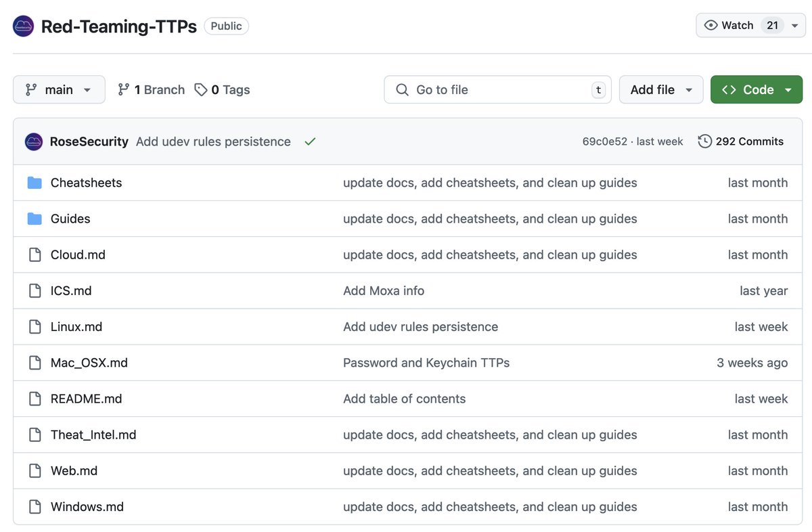Open the Theat_Intel.md row commit message
Viewport: 812px width, 532px height.
click(490, 435)
